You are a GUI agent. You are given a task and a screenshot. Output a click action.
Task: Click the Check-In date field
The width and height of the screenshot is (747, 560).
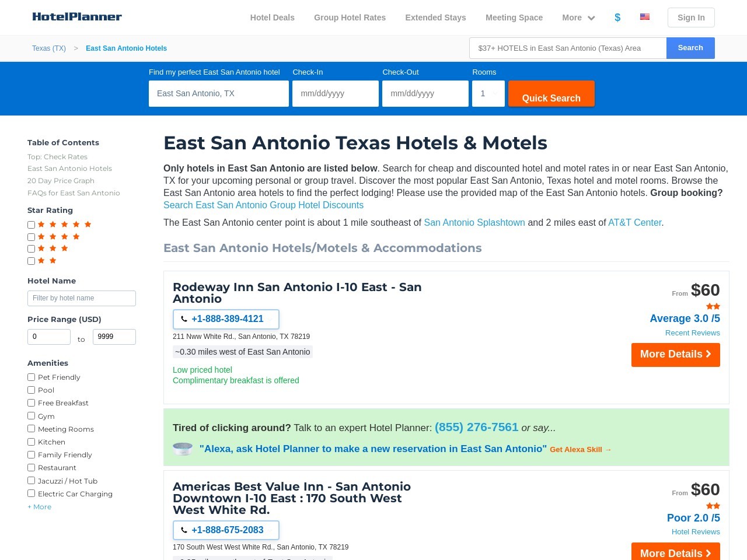click(336, 93)
